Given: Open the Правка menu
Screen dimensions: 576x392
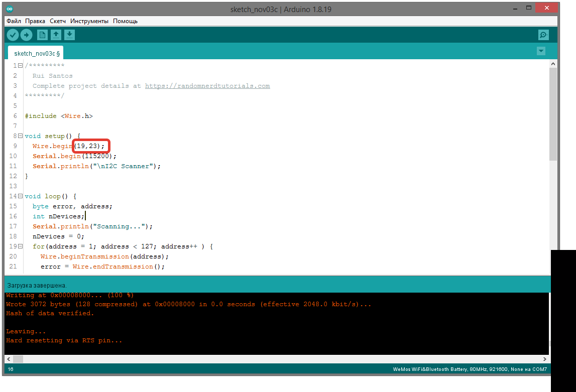Looking at the screenshot, I should coord(35,21).
